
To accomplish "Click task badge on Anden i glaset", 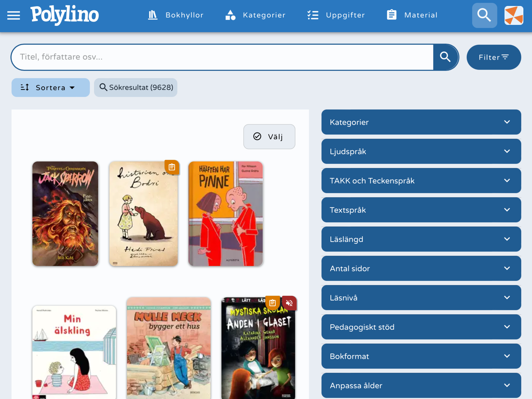I will point(272,303).
